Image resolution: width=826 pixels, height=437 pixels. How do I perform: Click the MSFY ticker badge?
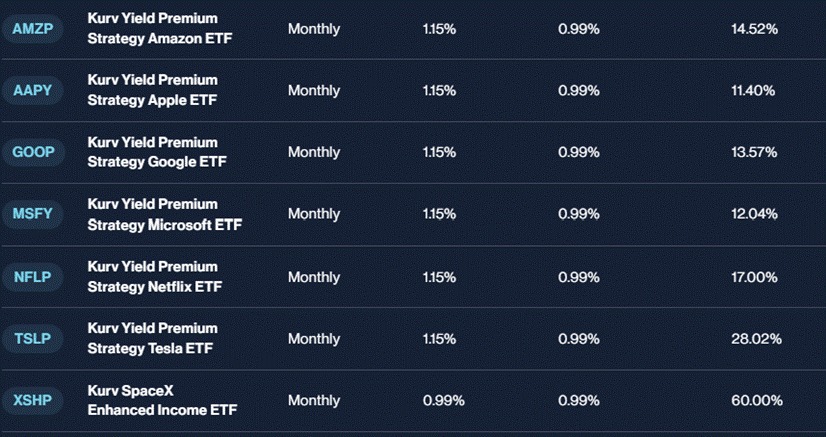click(33, 214)
